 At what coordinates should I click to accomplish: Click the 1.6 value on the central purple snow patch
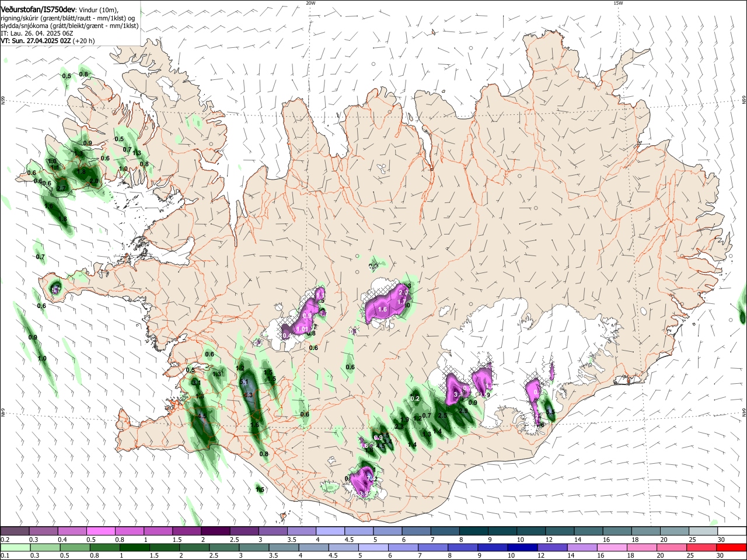point(383,309)
